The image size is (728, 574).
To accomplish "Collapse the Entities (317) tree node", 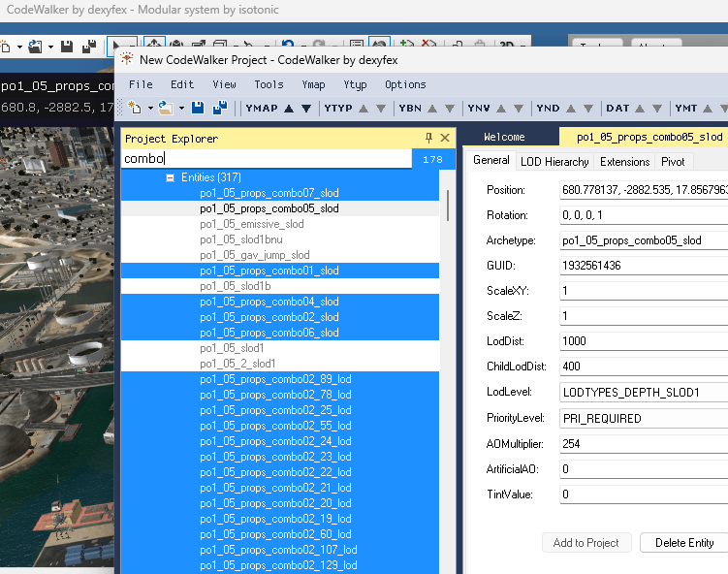I will [171, 177].
